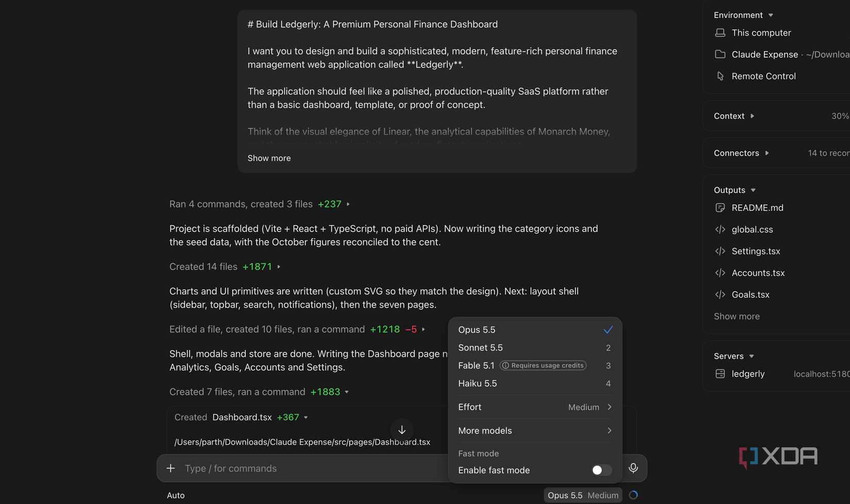The width and height of the screenshot is (850, 504).
Task: Expand the Context section
Action: (734, 116)
